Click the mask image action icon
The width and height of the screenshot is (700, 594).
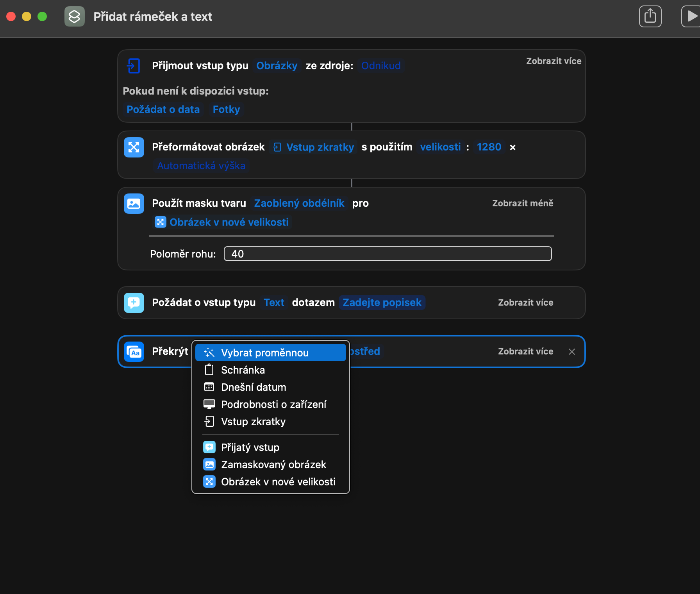[134, 204]
